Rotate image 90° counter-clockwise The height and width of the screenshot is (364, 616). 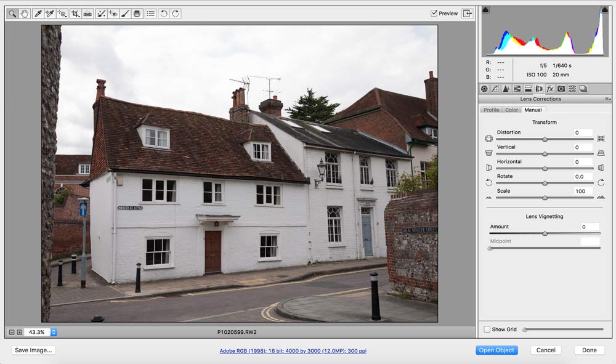point(164,14)
